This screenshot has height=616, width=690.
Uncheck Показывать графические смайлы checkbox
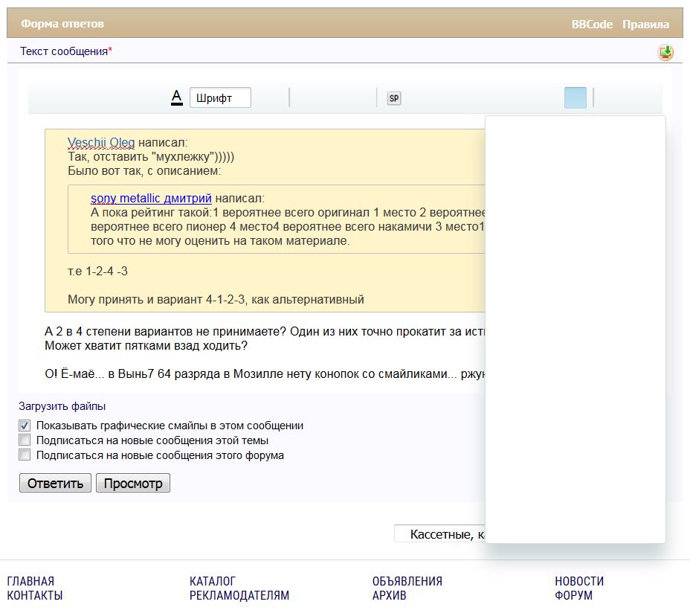(25, 426)
